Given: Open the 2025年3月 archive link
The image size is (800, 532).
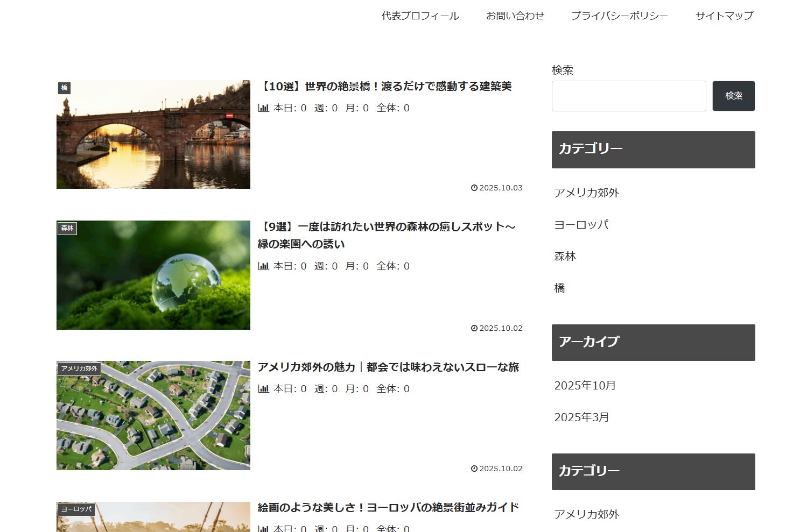Looking at the screenshot, I should coord(581,417).
